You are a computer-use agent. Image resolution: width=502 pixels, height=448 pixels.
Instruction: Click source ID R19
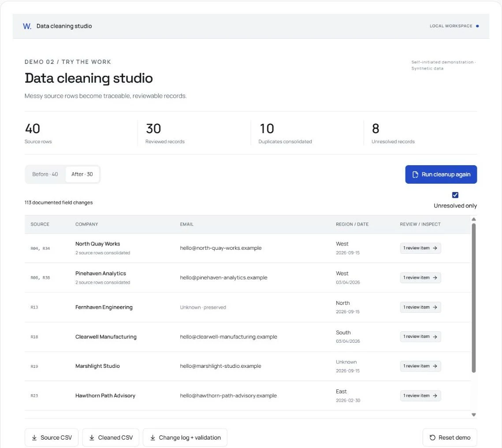tap(34, 367)
